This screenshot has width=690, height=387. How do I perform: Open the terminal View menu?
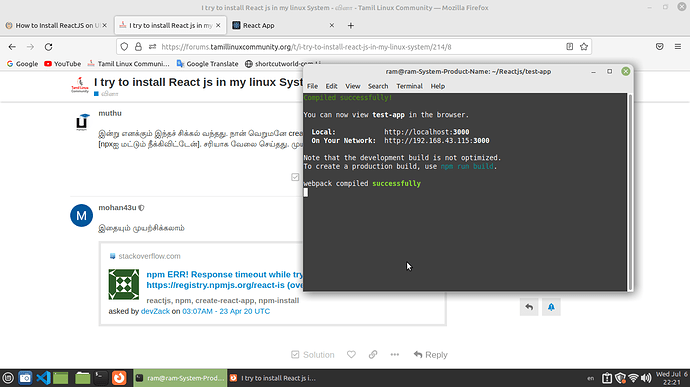[x=352, y=86]
